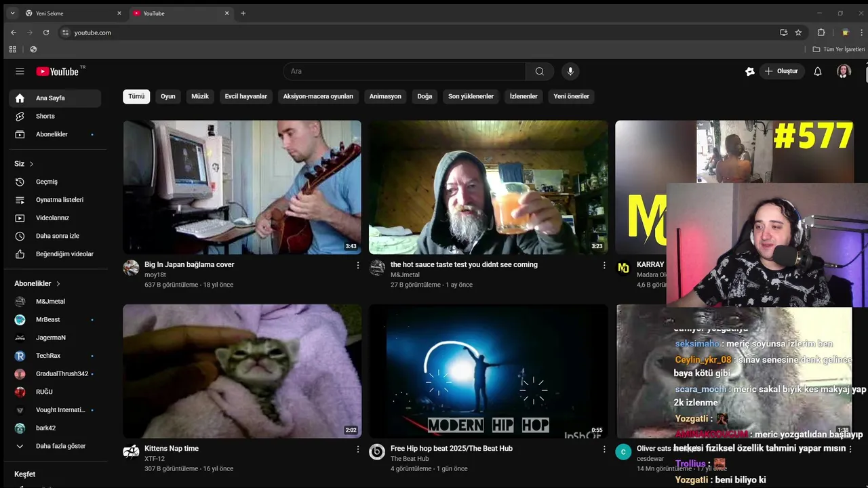Go to Ana Sayfa in sidebar

(55, 98)
